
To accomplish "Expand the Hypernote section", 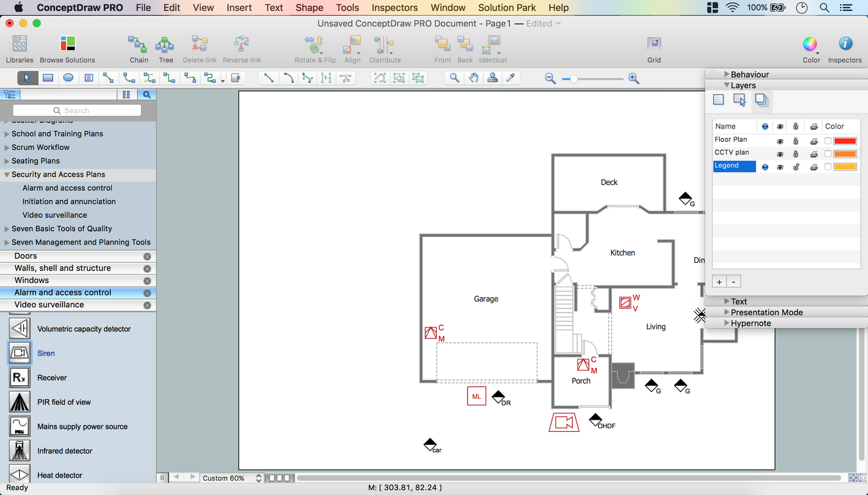I will click(x=727, y=323).
